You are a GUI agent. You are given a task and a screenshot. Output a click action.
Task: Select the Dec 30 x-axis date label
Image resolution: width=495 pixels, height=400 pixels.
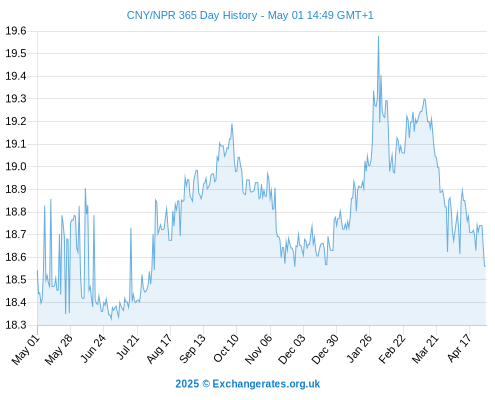coord(325,349)
